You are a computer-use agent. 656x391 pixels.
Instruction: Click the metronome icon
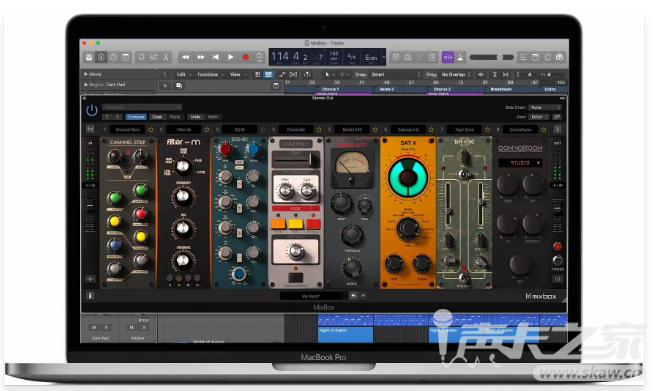[x=460, y=57]
